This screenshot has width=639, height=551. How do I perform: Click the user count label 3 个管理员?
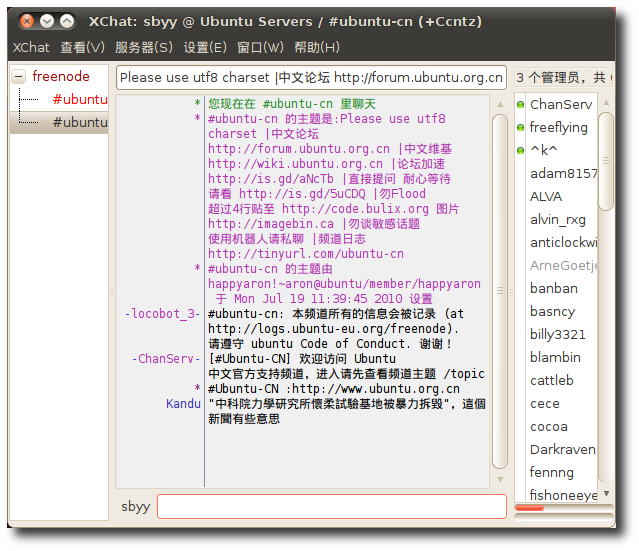point(564,77)
